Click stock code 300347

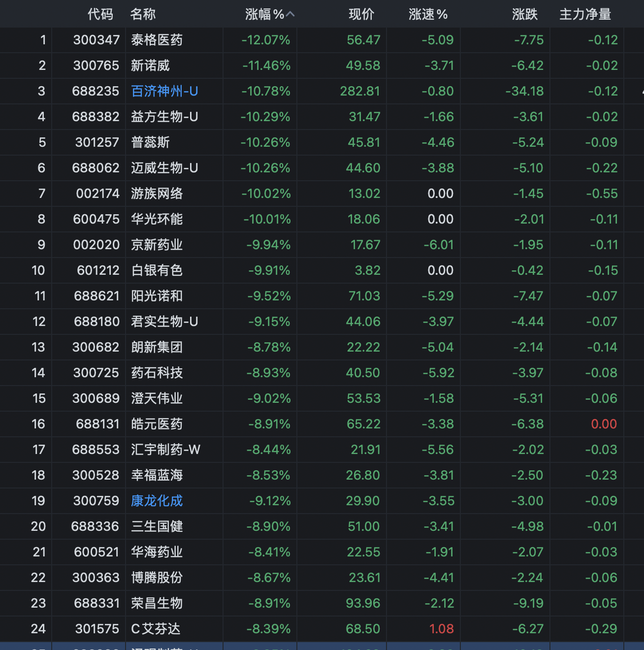tap(97, 40)
